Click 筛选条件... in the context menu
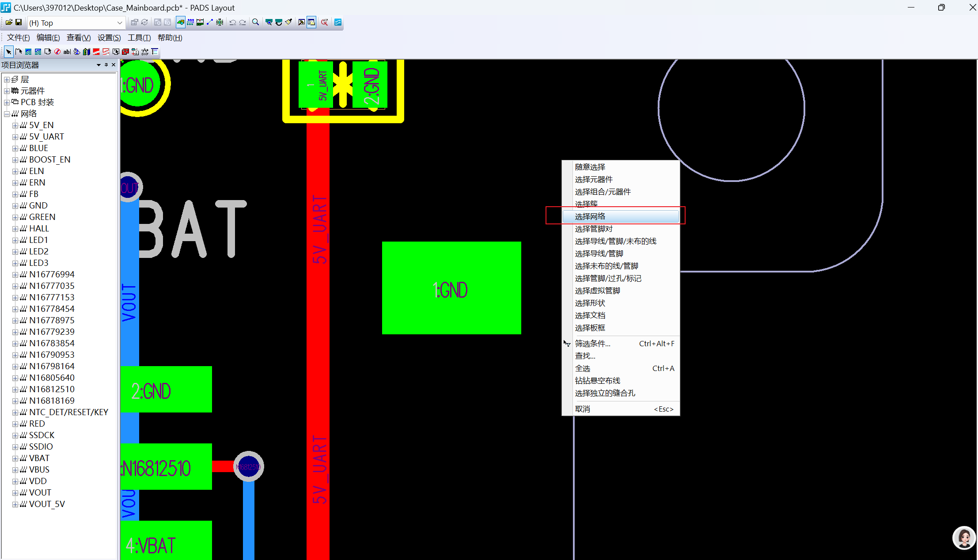The width and height of the screenshot is (978, 560). 592,344
